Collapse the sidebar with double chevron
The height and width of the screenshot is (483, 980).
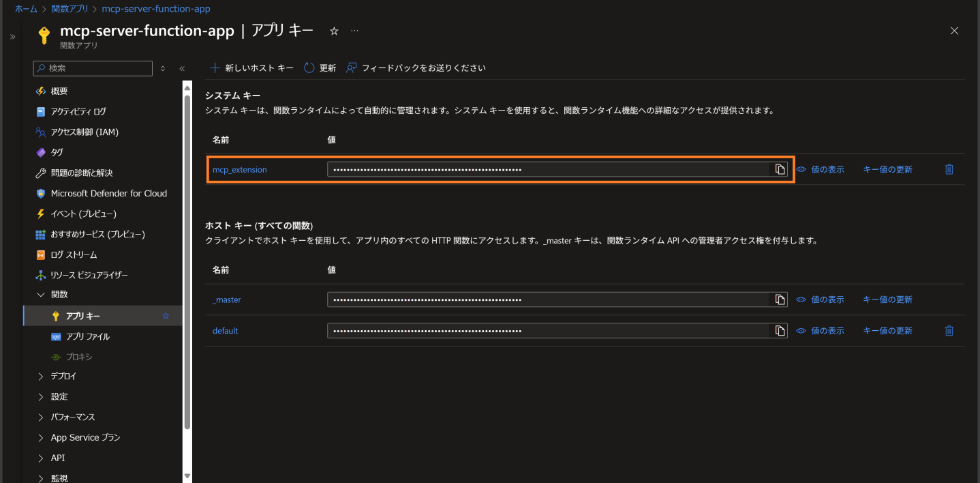pos(182,68)
